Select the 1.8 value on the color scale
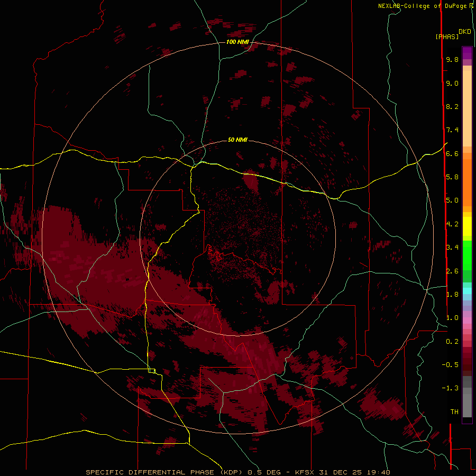Viewport: 476px width, 476px height. coord(452,294)
